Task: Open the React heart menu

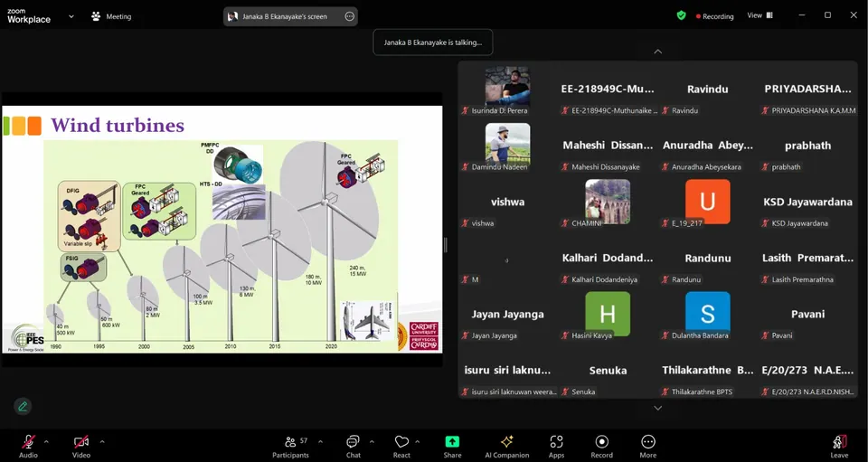Action: [x=401, y=446]
